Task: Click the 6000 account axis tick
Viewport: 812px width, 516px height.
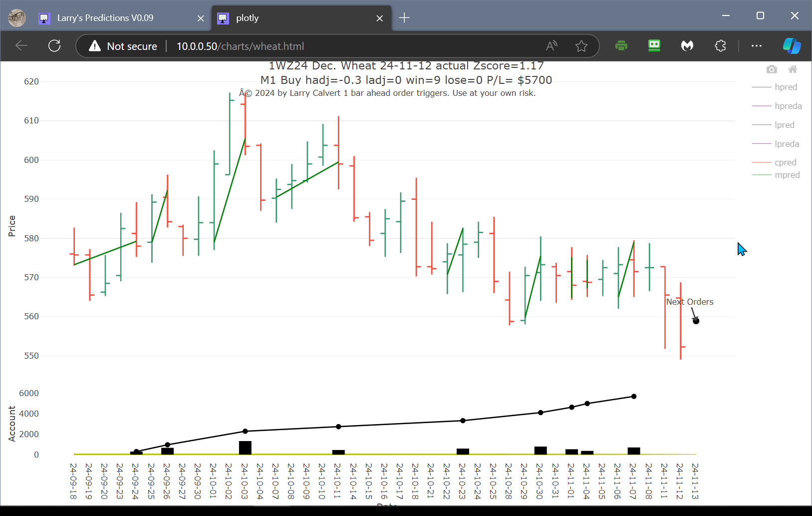Action: (x=29, y=393)
